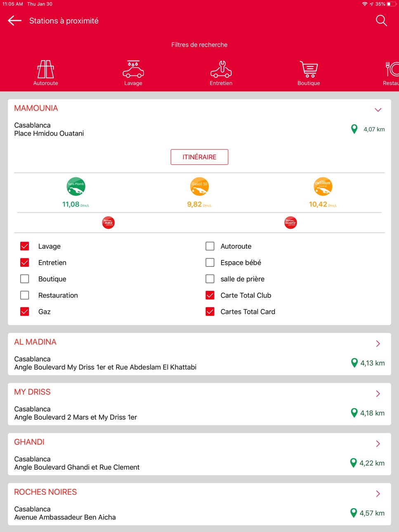Tap the 4,57 km distance

[x=372, y=513]
